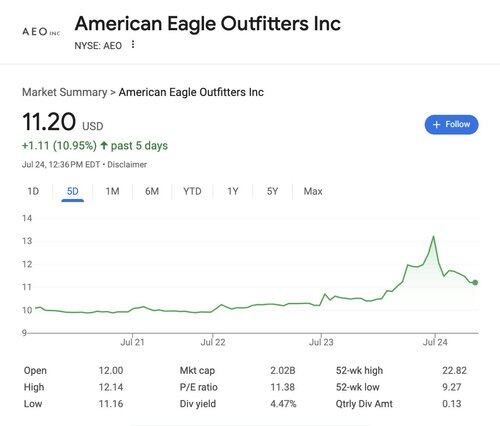Click the green up-arrow price change indicator
Screen dimensions: 500x426
click(x=104, y=145)
